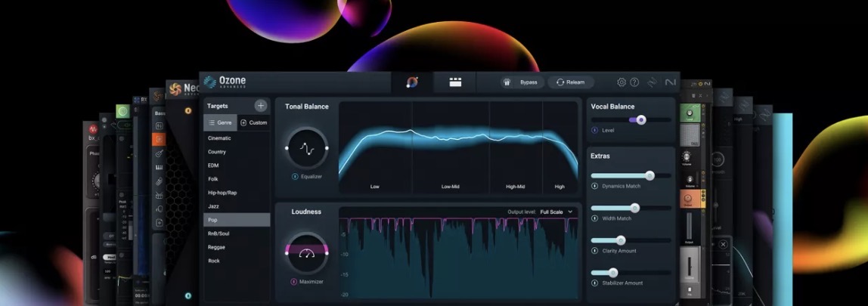The width and height of the screenshot is (868, 306).
Task: Toggle the Vocal Balance Level power button
Action: pyautogui.click(x=594, y=130)
